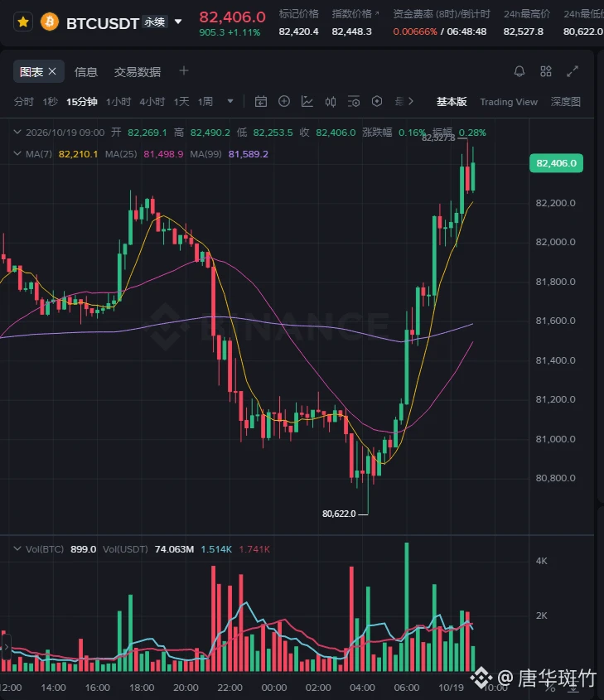The image size is (604, 700).
Task: Close the 图表 tab
Action: [52, 71]
